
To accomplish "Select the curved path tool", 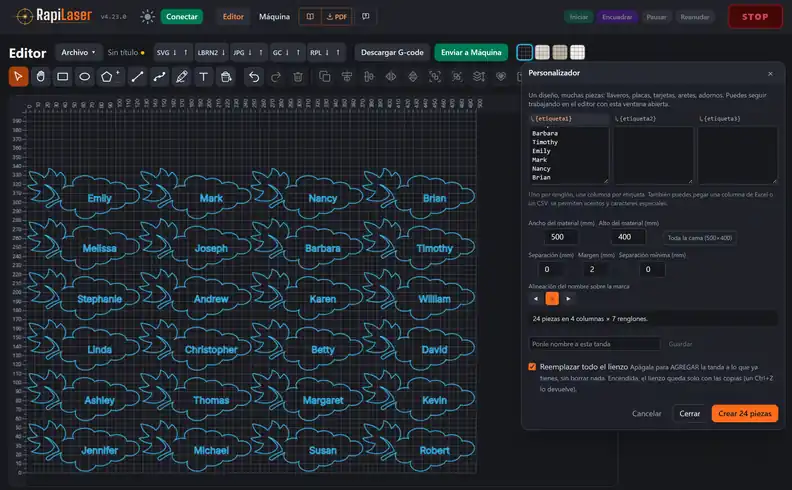I will [x=160, y=77].
